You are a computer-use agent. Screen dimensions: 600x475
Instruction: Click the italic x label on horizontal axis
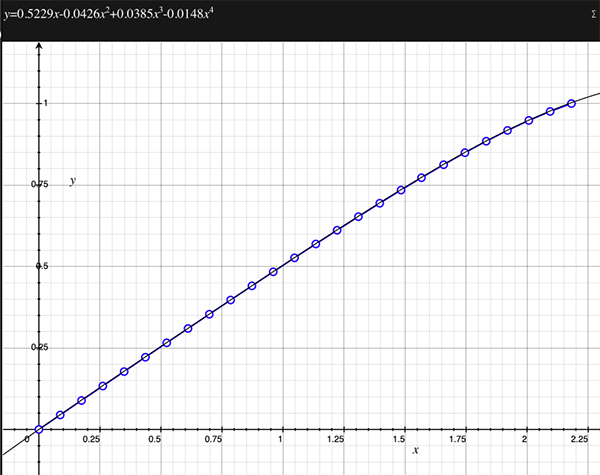coord(414,452)
